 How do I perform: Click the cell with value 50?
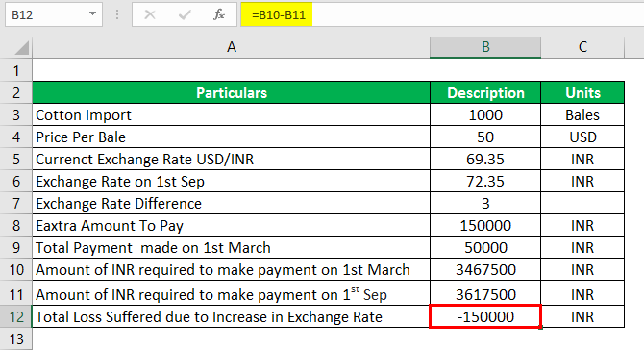click(x=485, y=137)
